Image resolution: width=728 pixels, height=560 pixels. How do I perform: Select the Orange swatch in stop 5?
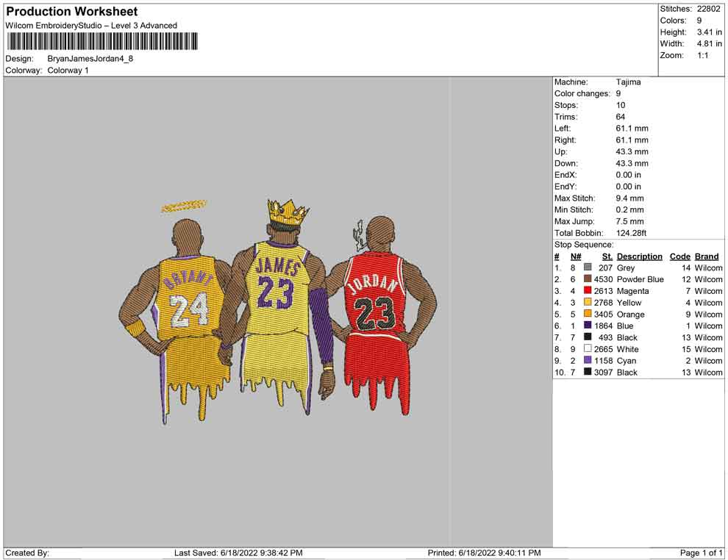[588, 314]
